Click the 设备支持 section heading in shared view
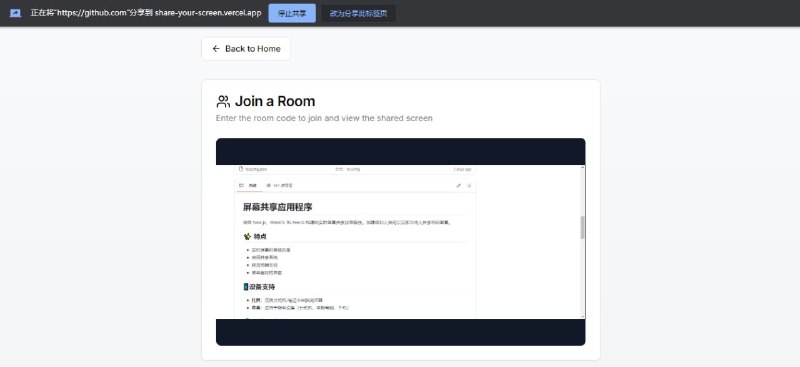The height and width of the screenshot is (367, 800). pyautogui.click(x=260, y=287)
